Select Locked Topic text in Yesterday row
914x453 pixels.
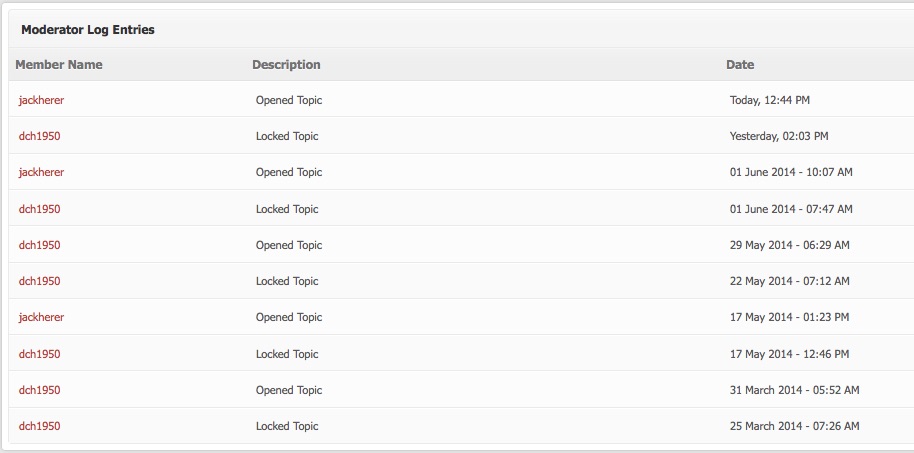point(287,136)
